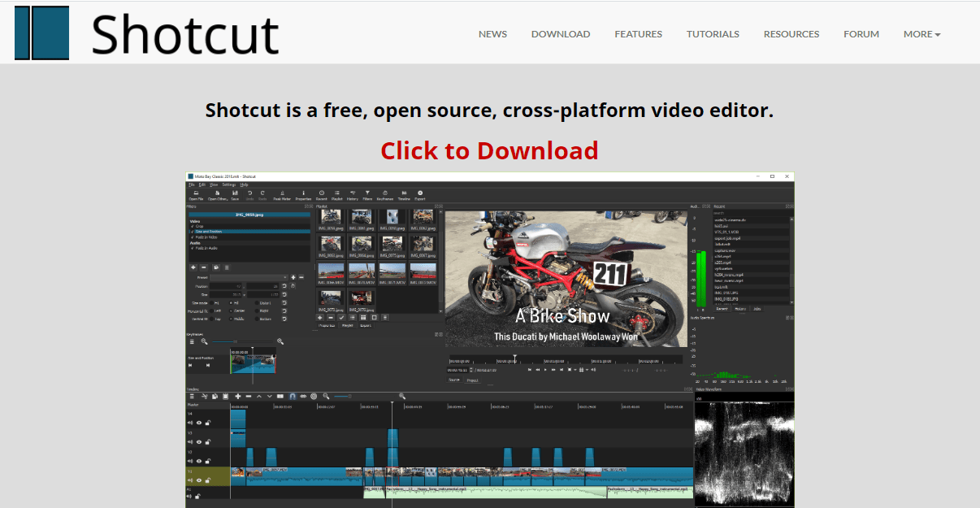Click Open File in the Shotcut toolbar
The image size is (980, 508).
coord(196,195)
